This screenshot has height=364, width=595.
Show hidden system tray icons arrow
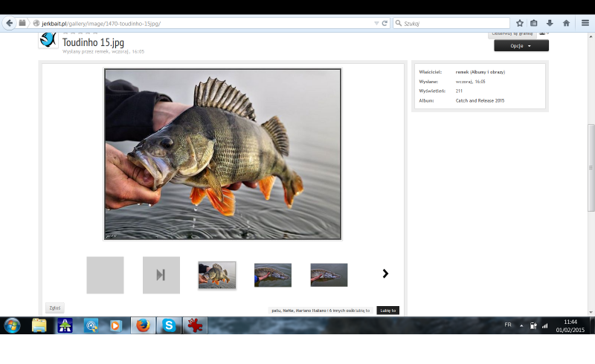(x=521, y=325)
